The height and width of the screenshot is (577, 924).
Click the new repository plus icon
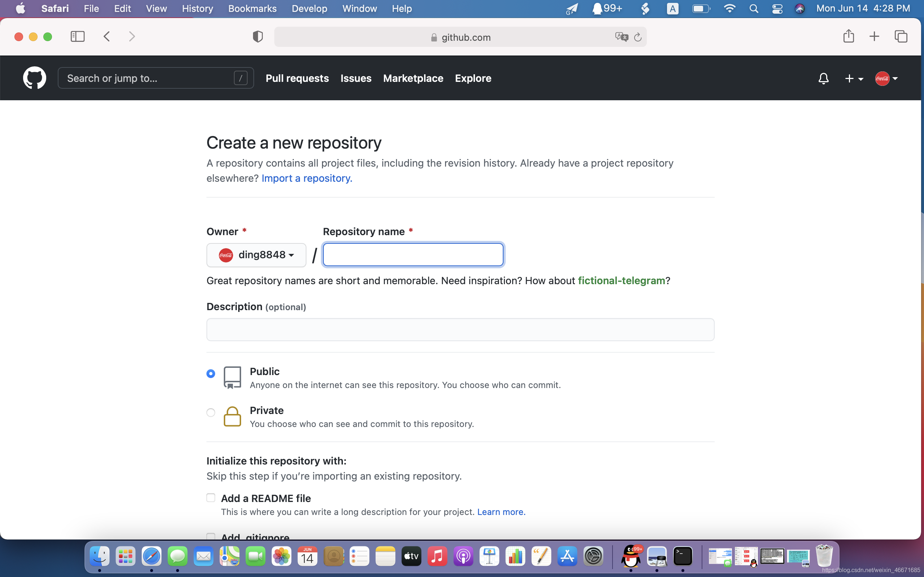tap(850, 78)
